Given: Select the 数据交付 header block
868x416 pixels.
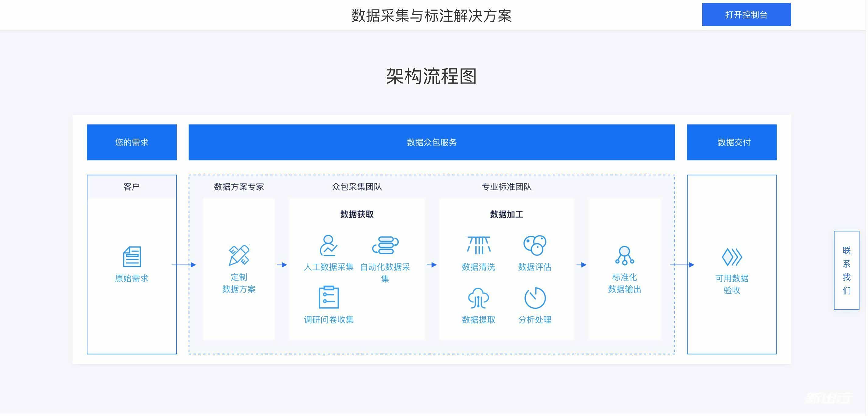Looking at the screenshot, I should pyautogui.click(x=732, y=142).
